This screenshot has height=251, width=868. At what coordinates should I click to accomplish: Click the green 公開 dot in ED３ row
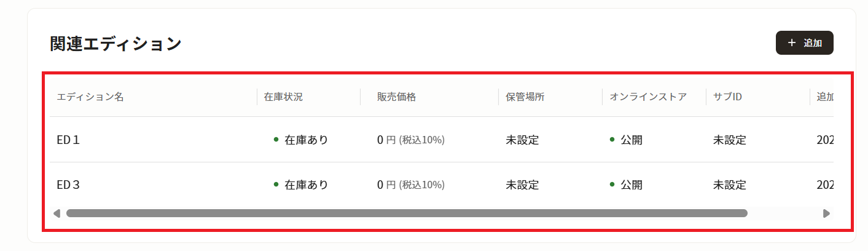(x=612, y=185)
